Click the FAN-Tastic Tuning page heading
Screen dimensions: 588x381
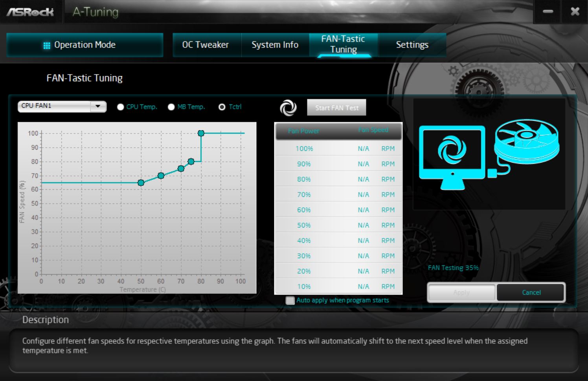85,78
